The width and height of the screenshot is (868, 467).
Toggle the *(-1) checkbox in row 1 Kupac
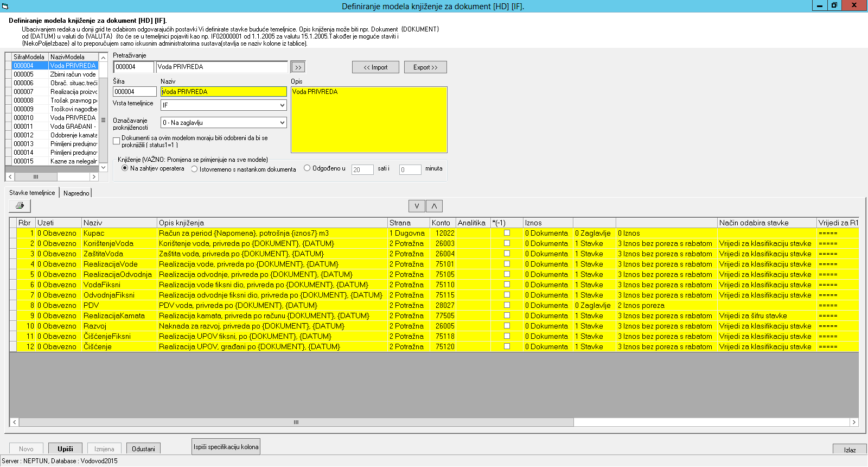(507, 233)
